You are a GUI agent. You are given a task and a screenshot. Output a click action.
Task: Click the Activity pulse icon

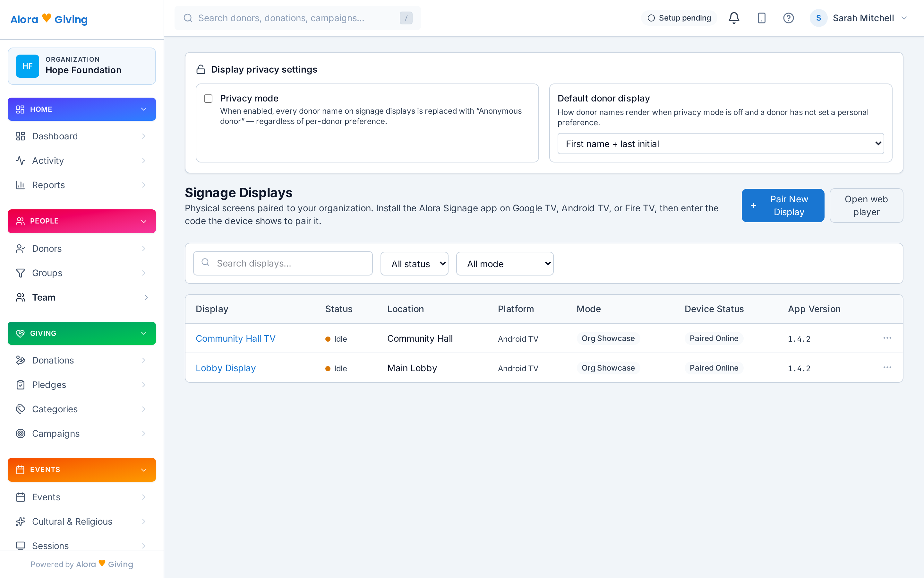pyautogui.click(x=20, y=161)
